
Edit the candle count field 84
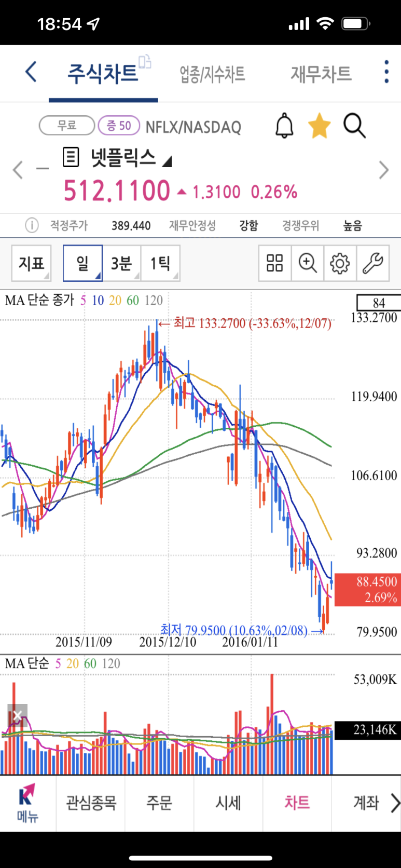(379, 303)
